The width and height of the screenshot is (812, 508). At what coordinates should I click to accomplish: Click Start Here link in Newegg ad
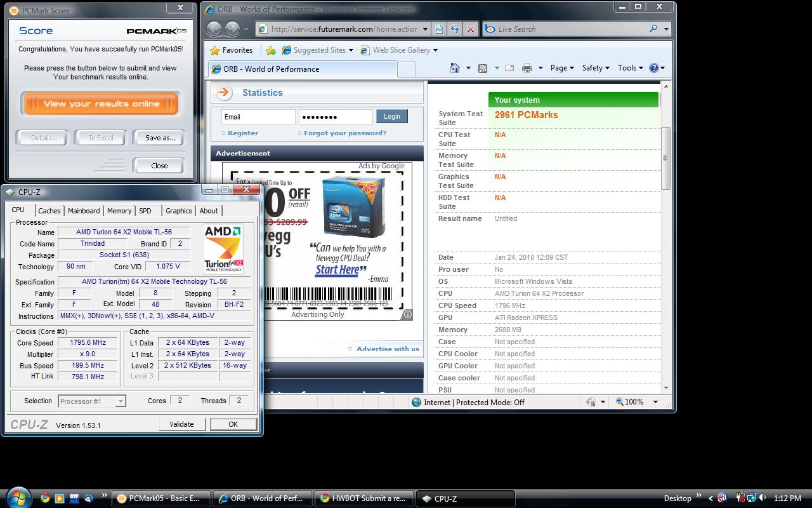click(x=337, y=269)
